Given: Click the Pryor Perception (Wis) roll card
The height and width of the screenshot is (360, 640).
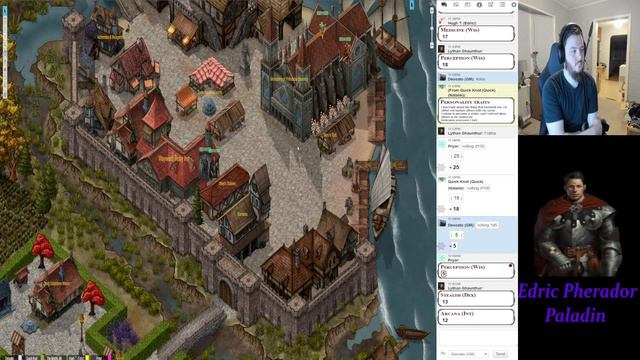Looking at the screenshot, I should tap(476, 271).
